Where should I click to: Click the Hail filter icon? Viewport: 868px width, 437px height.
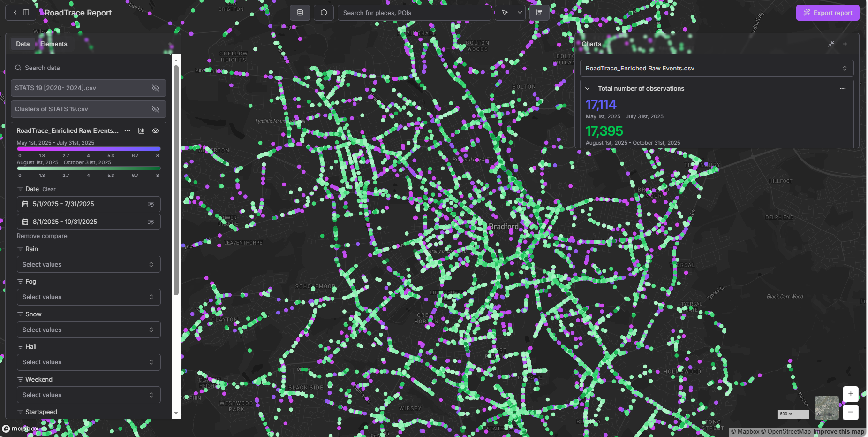(x=20, y=347)
